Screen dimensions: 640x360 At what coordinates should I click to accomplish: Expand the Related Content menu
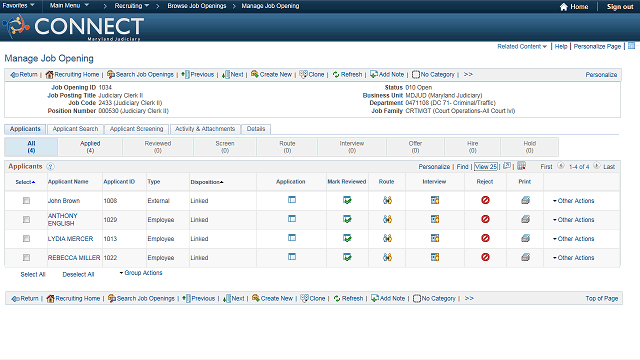[522, 47]
